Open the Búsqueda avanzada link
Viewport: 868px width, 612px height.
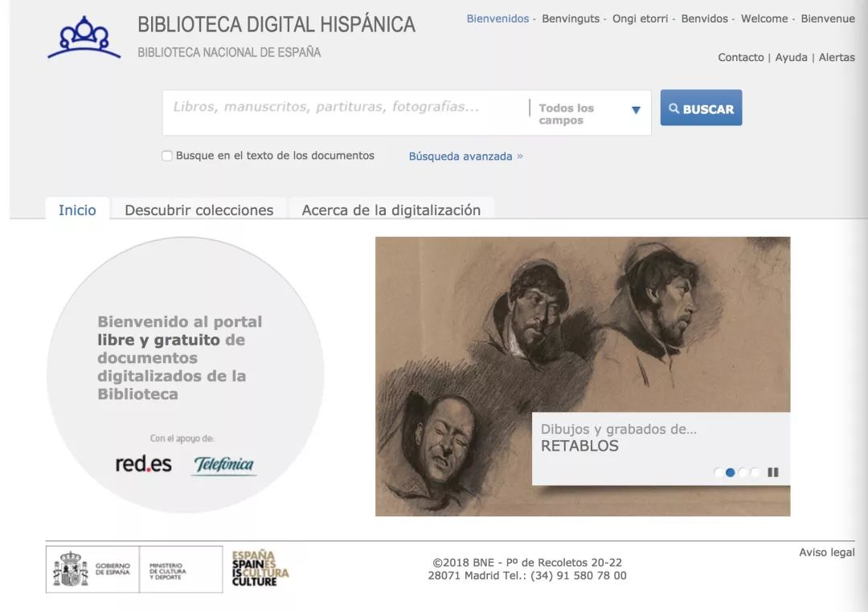pyautogui.click(x=465, y=157)
